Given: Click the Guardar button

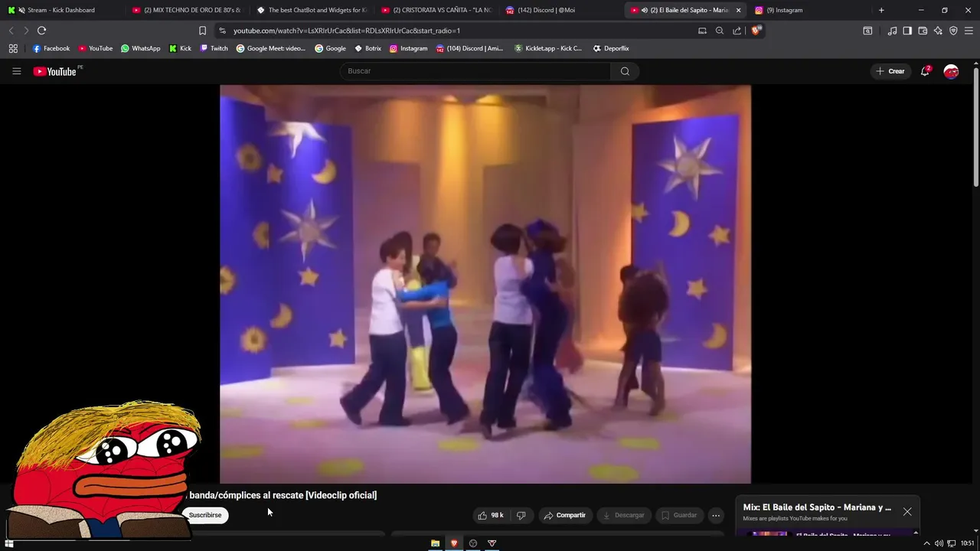Looking at the screenshot, I should [x=679, y=515].
